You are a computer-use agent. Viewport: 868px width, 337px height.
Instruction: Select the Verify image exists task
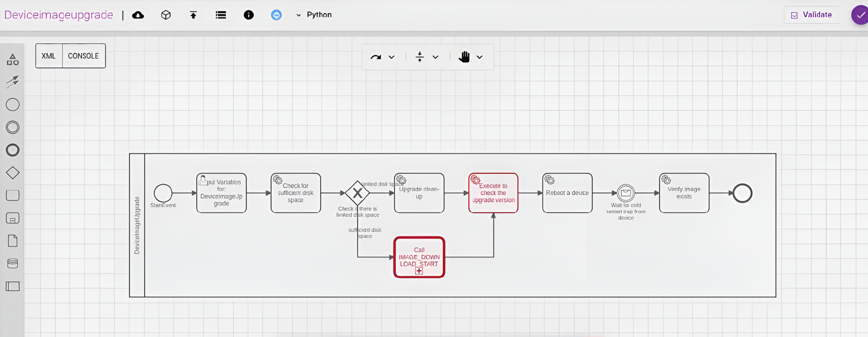(x=684, y=193)
